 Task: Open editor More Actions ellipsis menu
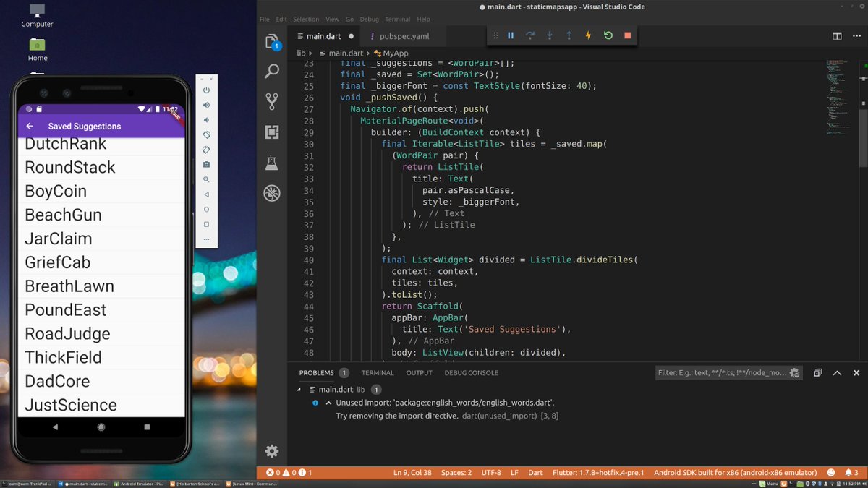pos(856,36)
